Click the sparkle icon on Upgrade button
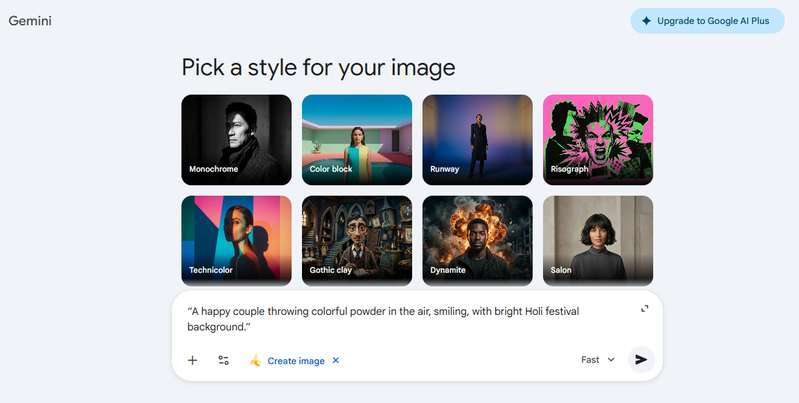Viewport: 799px width, 403px height. (x=647, y=21)
